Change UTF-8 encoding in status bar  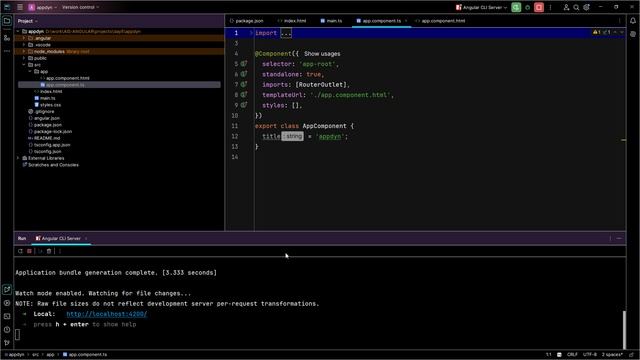(x=590, y=355)
